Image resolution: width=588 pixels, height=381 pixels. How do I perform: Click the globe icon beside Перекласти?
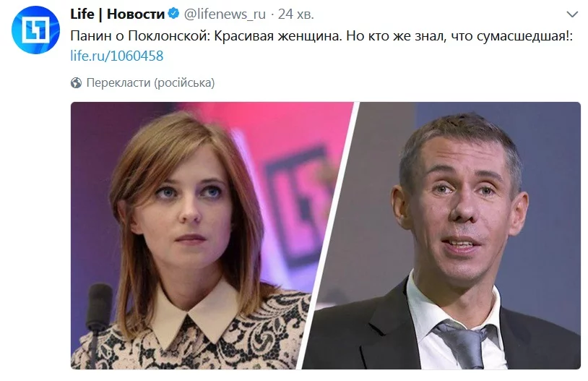coord(76,82)
